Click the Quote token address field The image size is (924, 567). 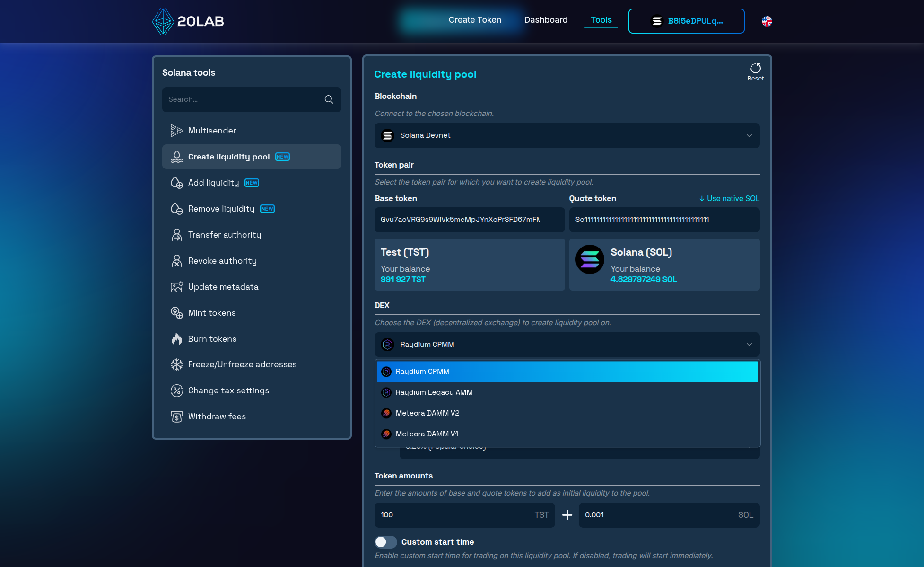point(664,220)
